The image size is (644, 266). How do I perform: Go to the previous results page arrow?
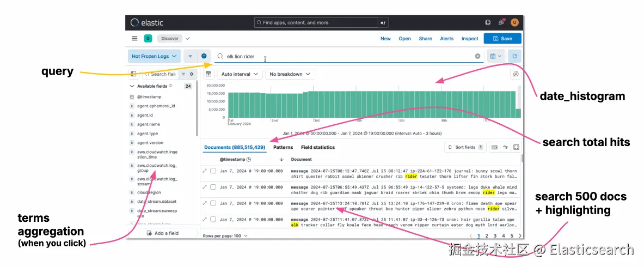click(x=471, y=236)
